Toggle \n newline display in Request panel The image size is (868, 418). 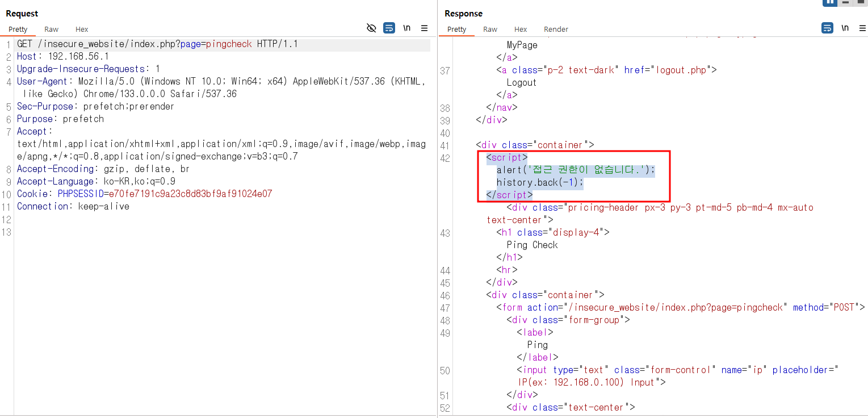[x=406, y=28]
